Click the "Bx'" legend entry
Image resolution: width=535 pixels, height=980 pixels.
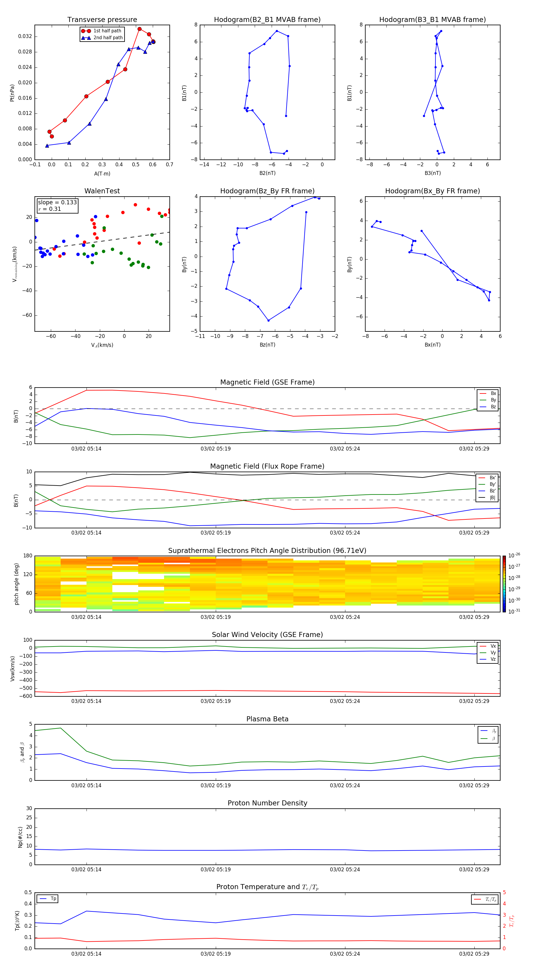point(487,478)
